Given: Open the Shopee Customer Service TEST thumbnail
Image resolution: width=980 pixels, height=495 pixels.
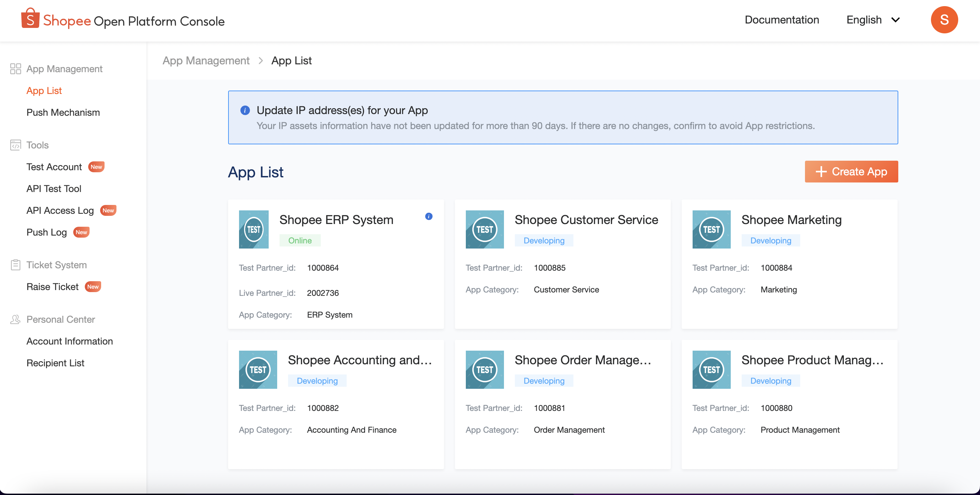Looking at the screenshot, I should click(484, 229).
